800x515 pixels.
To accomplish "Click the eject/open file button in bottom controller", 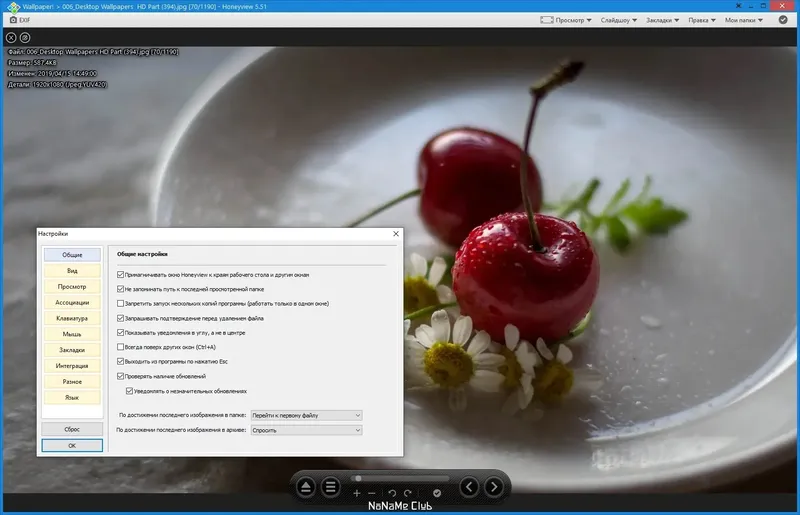I will pyautogui.click(x=306, y=487).
